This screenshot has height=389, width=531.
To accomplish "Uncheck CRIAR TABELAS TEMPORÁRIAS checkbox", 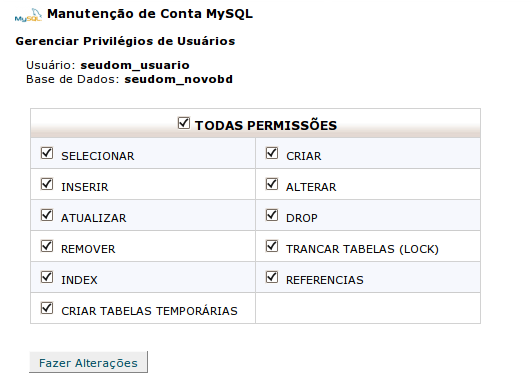I will point(47,308).
